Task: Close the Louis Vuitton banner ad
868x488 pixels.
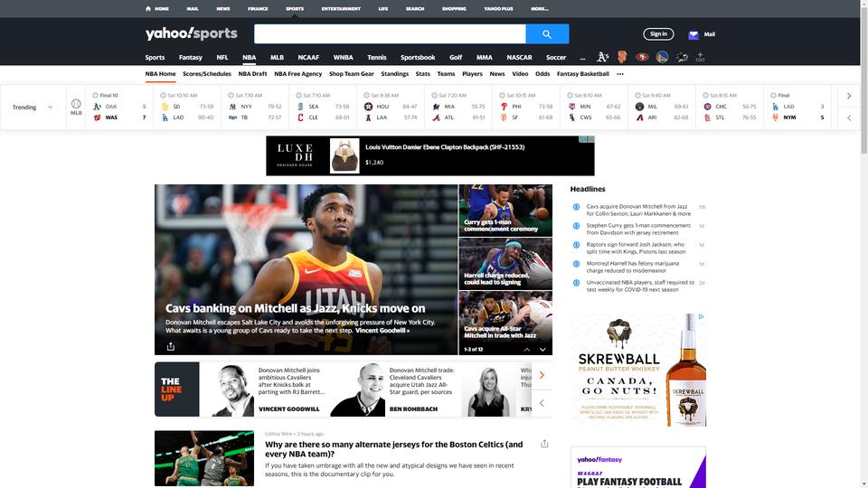Action: 590,139
